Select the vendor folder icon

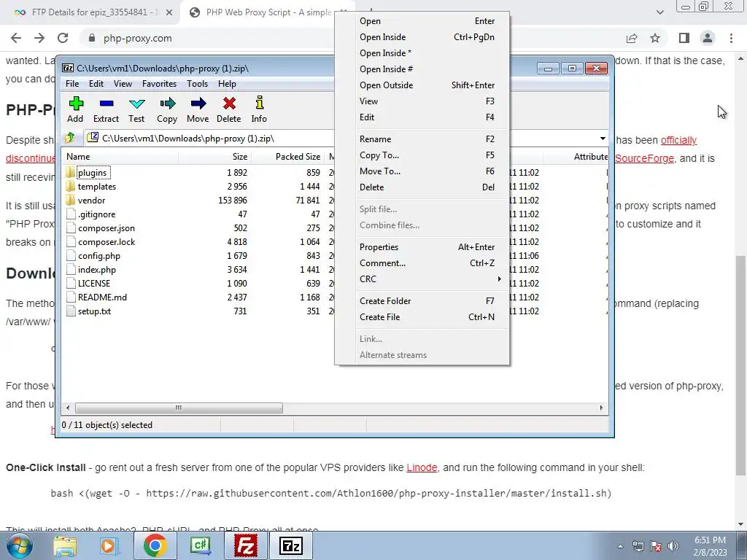pos(71,200)
